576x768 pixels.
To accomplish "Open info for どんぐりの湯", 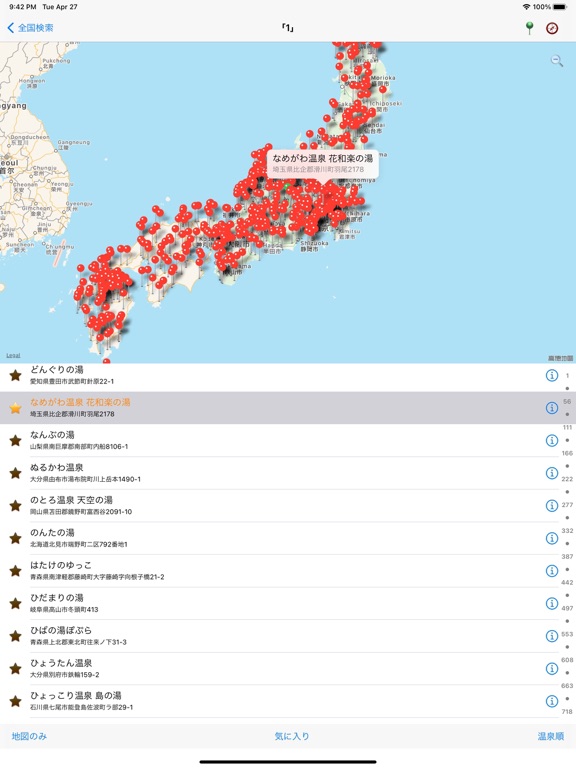I will 552,375.
